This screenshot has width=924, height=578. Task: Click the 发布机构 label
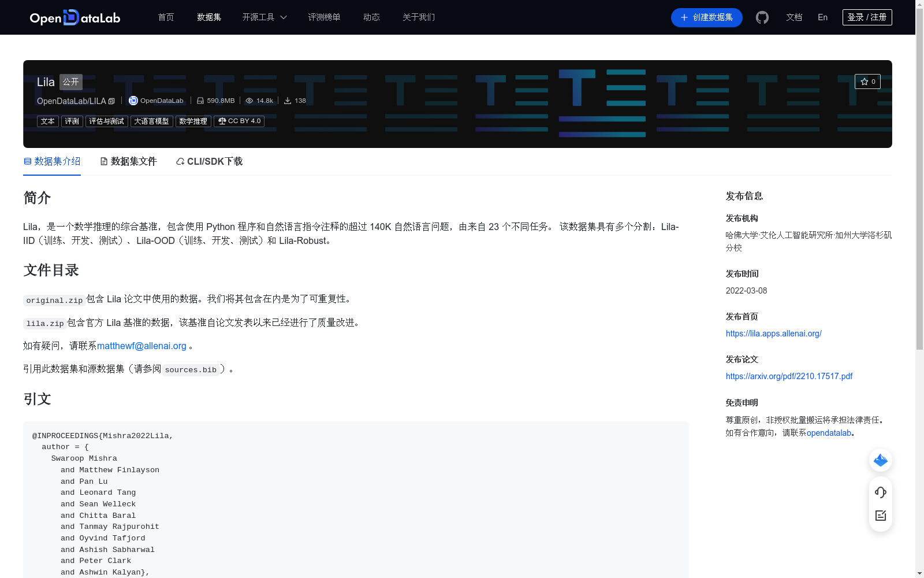coord(742,218)
